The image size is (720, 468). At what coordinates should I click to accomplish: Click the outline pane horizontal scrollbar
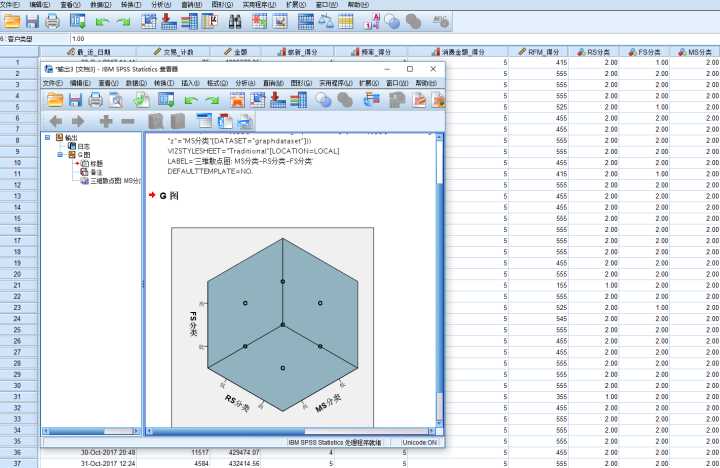91,431
